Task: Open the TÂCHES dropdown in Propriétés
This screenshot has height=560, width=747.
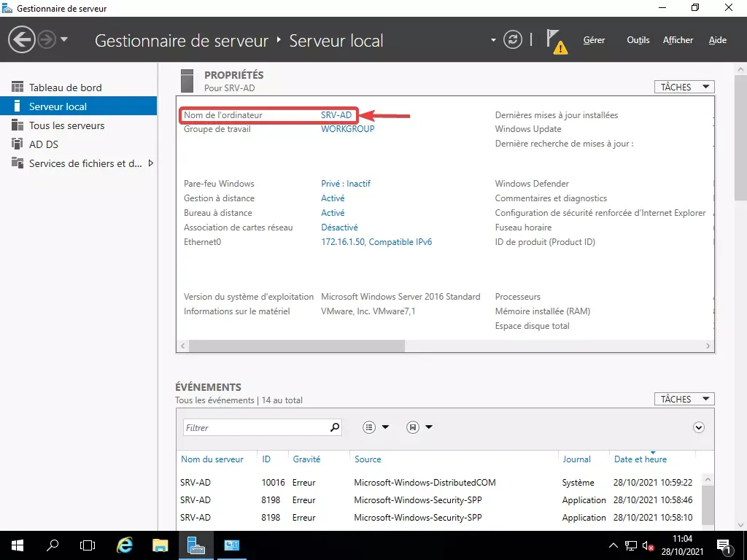Action: tap(683, 86)
